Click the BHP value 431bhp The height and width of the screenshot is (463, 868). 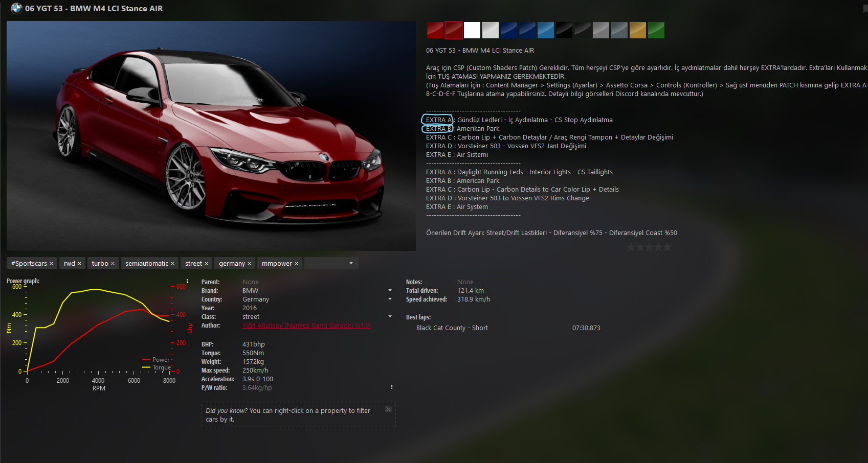click(x=254, y=344)
